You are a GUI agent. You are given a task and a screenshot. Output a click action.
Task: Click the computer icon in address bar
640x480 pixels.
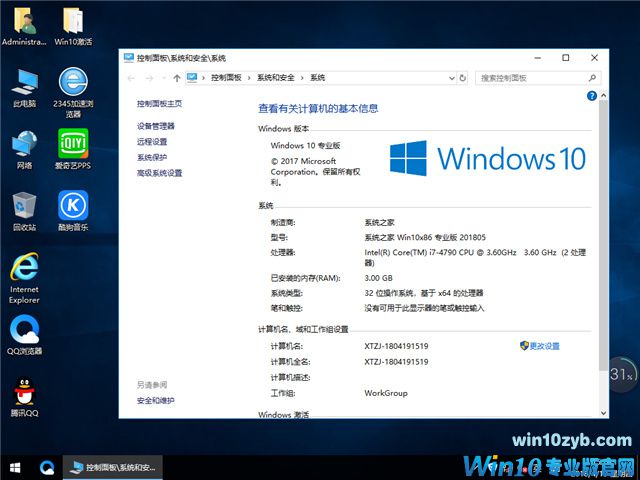pyautogui.click(x=192, y=78)
